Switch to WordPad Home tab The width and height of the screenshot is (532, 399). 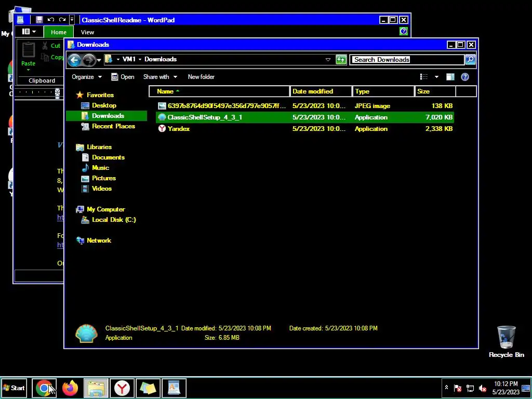(58, 32)
